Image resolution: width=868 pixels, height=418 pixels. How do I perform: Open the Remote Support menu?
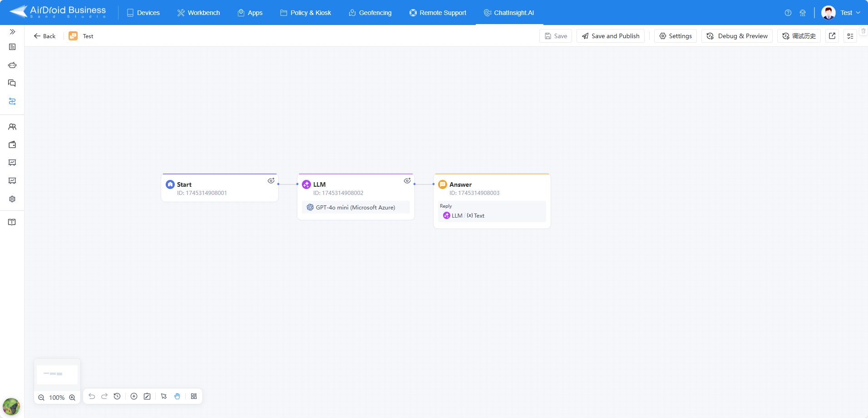438,13
